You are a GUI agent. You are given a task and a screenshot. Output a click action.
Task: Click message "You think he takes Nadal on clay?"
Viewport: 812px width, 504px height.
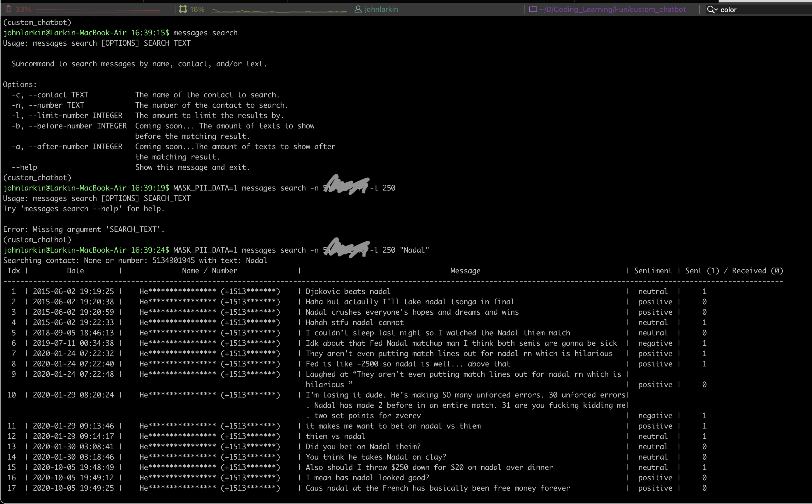point(376,457)
